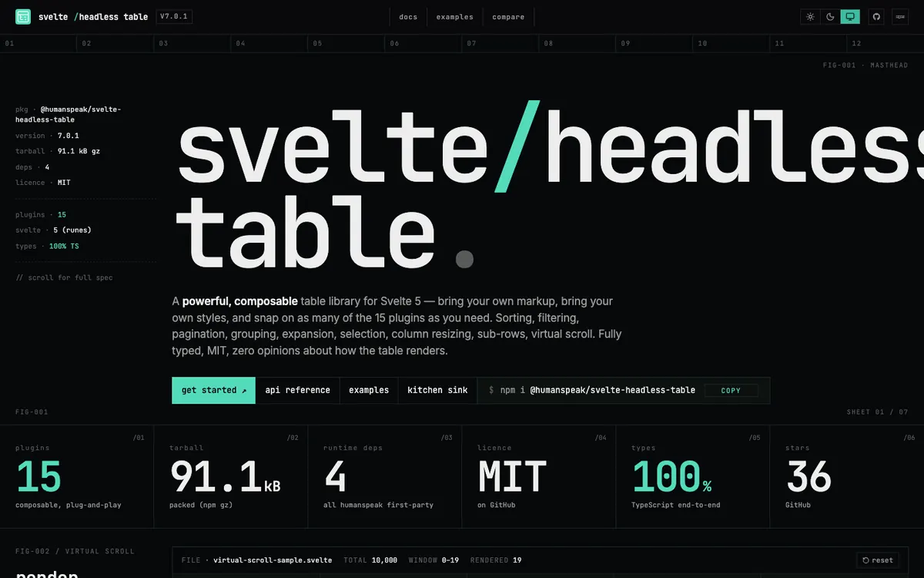Click the npm i @humanspeak/svelte-headless-table command text

coord(598,390)
